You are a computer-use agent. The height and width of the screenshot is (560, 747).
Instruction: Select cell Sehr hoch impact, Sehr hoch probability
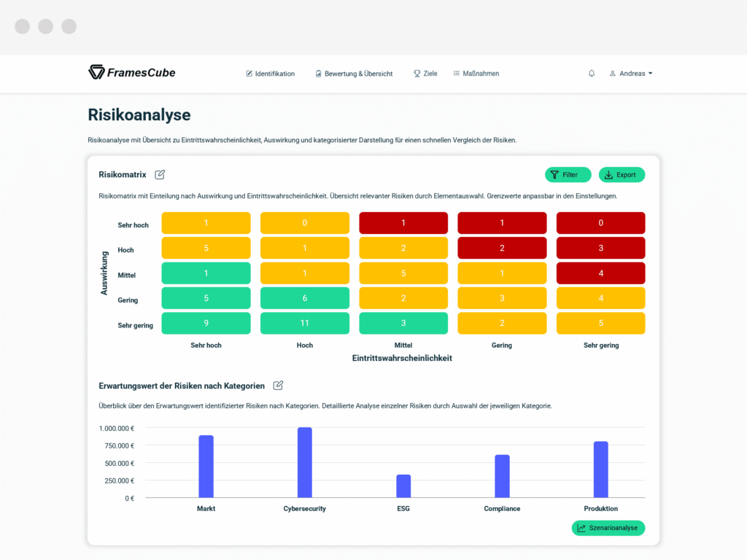[x=206, y=223]
